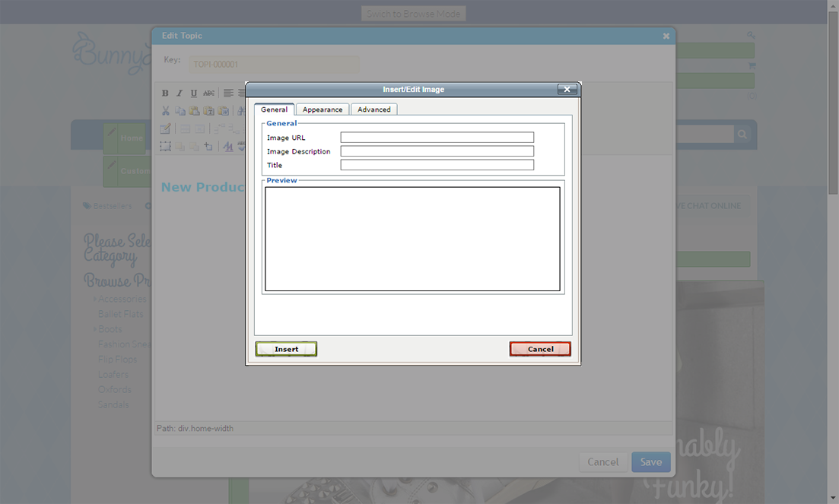Open Oxfords category
The width and height of the screenshot is (839, 504).
click(x=115, y=389)
